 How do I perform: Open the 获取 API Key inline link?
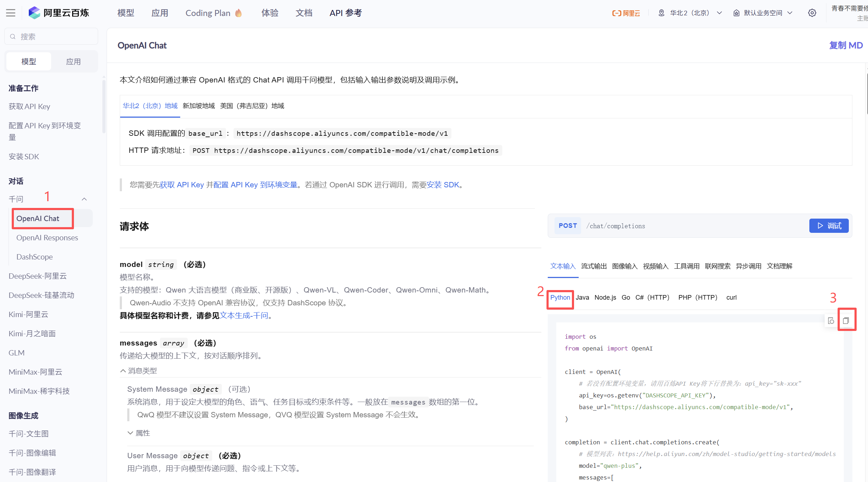[182, 185]
